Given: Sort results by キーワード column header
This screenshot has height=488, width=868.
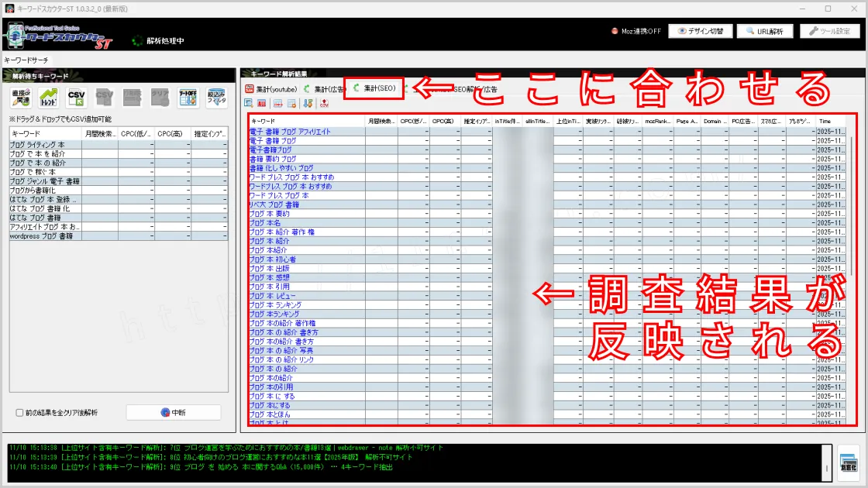Looking at the screenshot, I should point(306,122).
